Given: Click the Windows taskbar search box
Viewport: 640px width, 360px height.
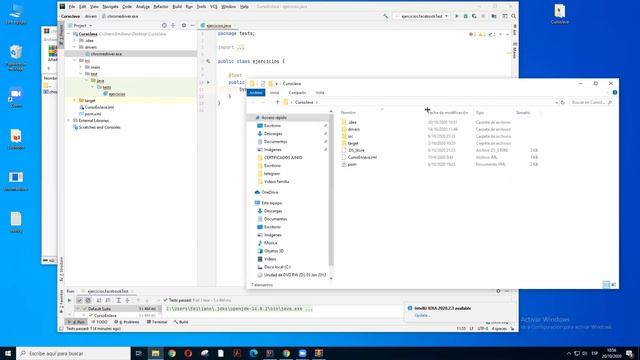Looking at the screenshot, I should coord(73,353).
